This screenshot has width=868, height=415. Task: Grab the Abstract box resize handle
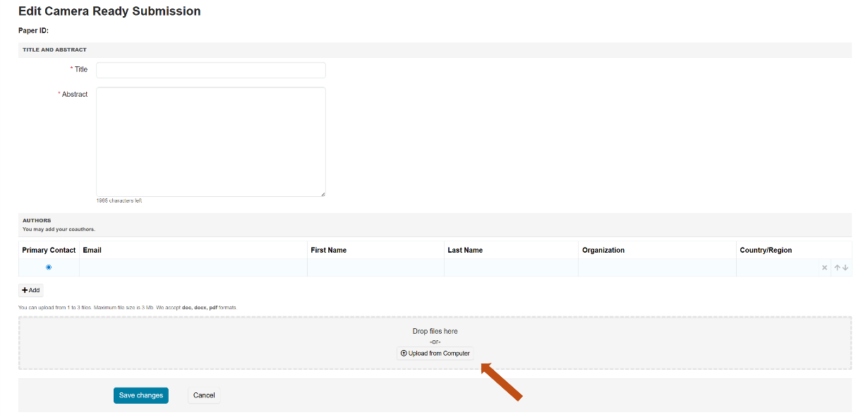click(x=323, y=193)
